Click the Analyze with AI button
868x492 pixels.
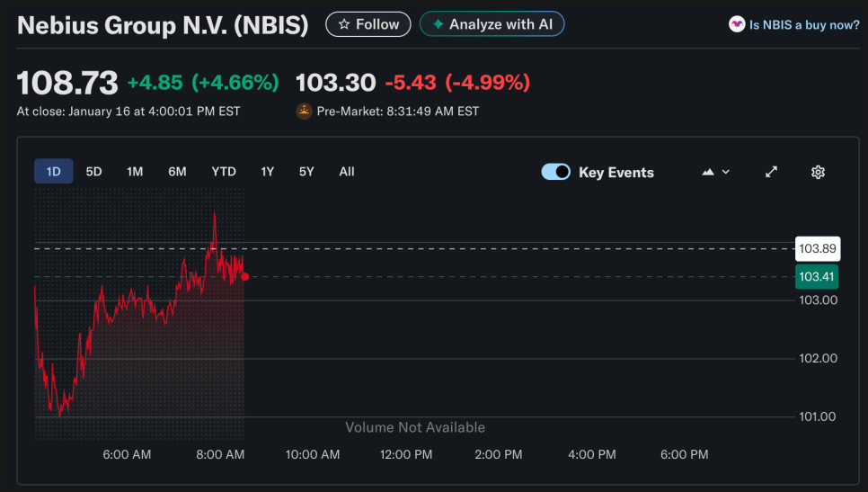point(492,24)
